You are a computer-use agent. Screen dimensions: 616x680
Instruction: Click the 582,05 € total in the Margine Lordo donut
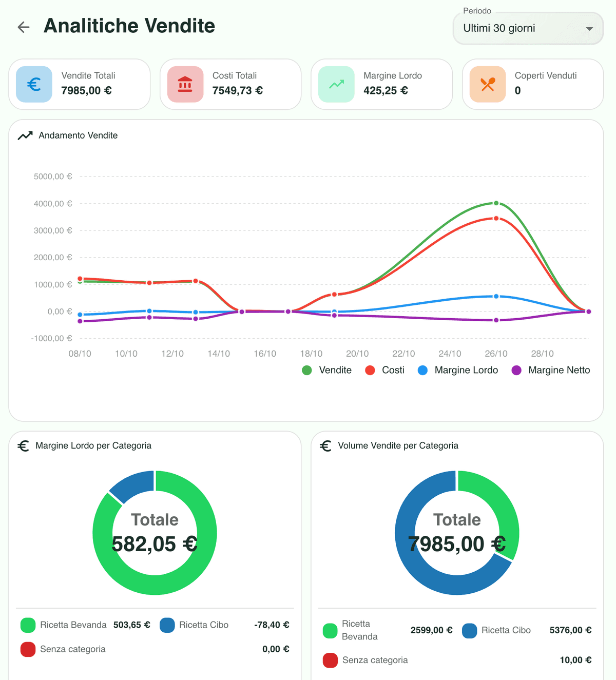coord(155,544)
